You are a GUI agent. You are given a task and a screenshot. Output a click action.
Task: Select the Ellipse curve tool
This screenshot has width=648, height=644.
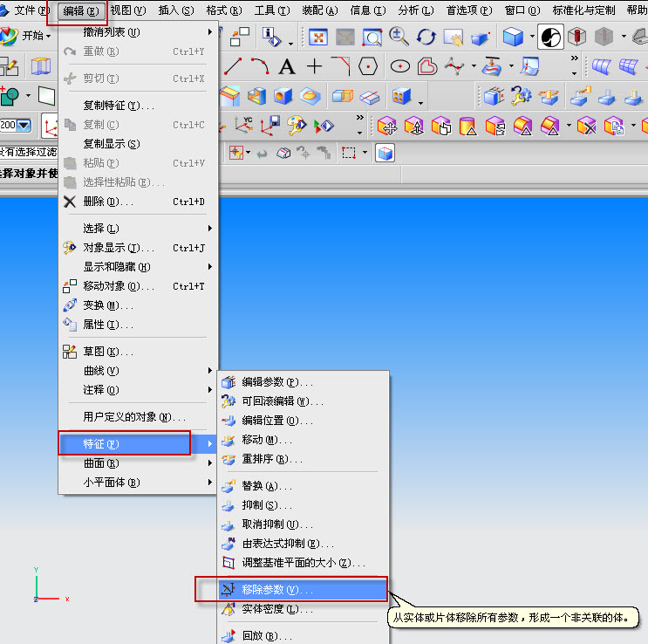pos(400,66)
